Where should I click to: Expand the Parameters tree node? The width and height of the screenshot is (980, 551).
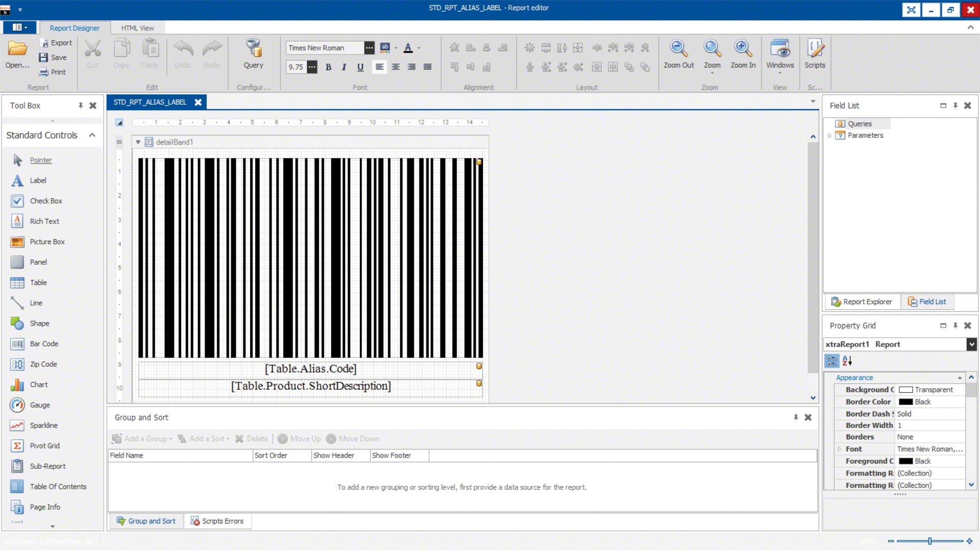[830, 136]
